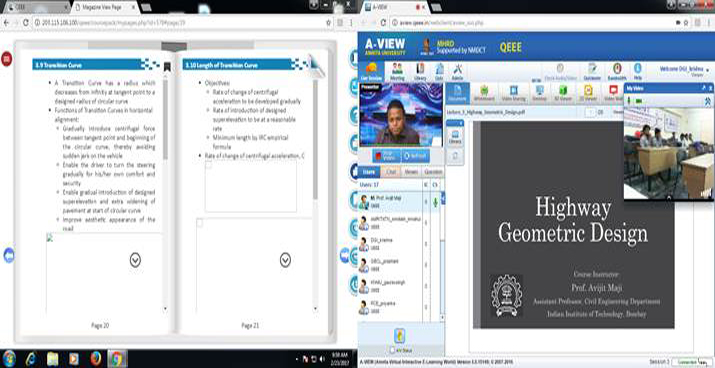
Task: Click the Stop Video button
Action: (x=386, y=155)
